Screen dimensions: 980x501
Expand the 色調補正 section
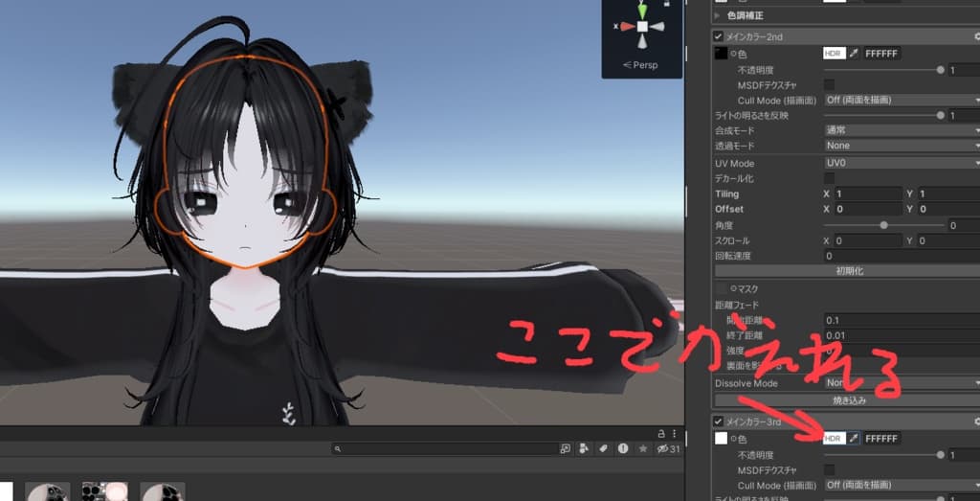tap(718, 15)
